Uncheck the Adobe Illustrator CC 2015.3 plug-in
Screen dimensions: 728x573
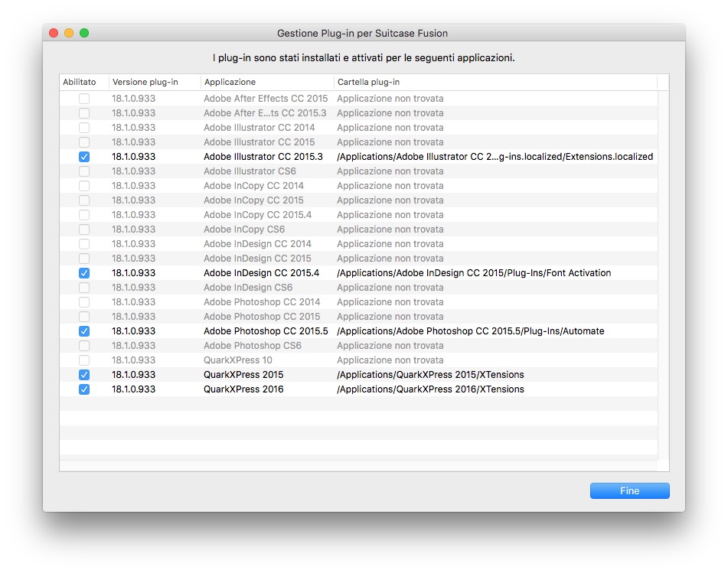(84, 157)
